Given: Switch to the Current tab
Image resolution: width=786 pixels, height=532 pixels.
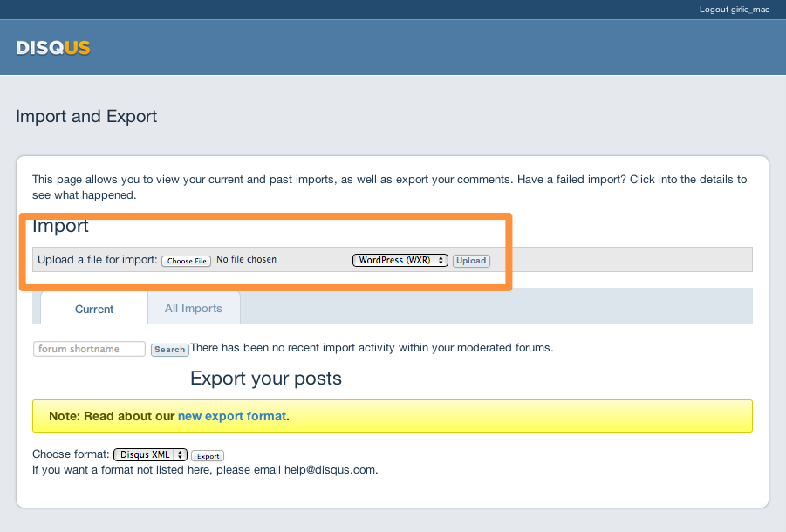Looking at the screenshot, I should [x=94, y=309].
